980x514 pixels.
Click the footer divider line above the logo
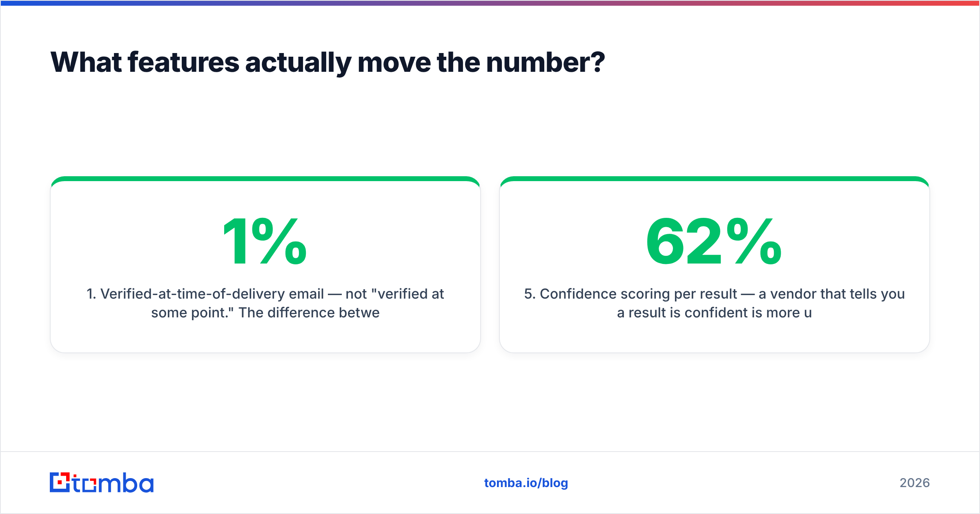[x=490, y=452]
